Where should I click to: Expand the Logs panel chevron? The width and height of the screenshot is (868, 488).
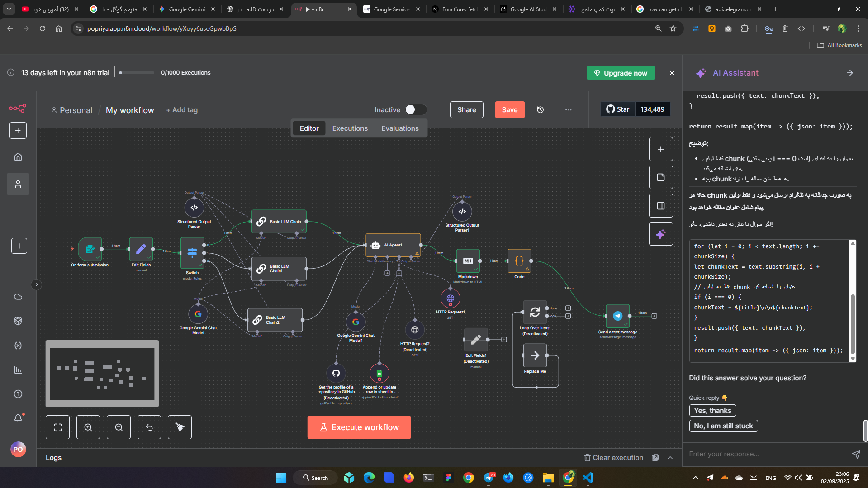pos(670,458)
